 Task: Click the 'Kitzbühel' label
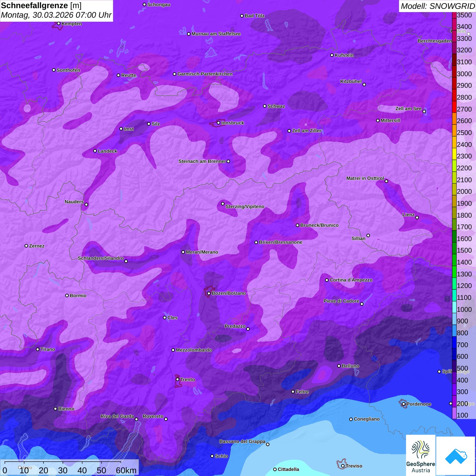tap(351, 81)
